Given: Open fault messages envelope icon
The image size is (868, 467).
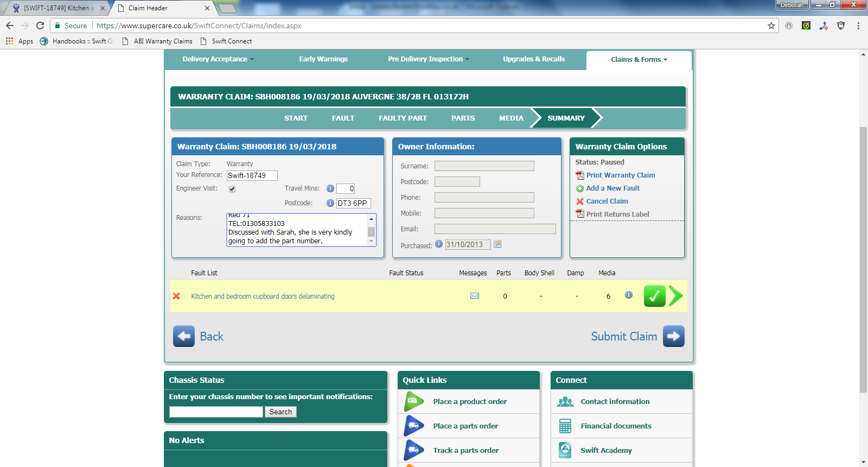Looking at the screenshot, I should pos(475,296).
